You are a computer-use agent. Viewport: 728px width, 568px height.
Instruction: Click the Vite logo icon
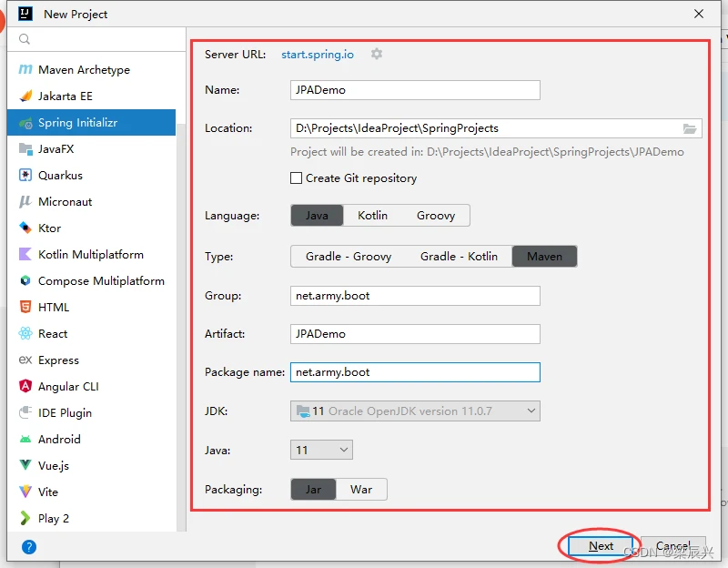pyautogui.click(x=25, y=492)
